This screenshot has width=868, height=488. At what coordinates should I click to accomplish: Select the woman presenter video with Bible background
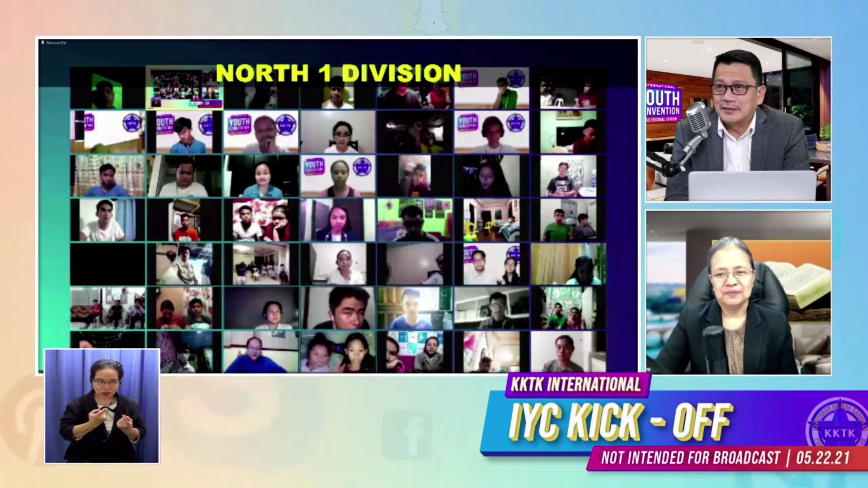(738, 292)
